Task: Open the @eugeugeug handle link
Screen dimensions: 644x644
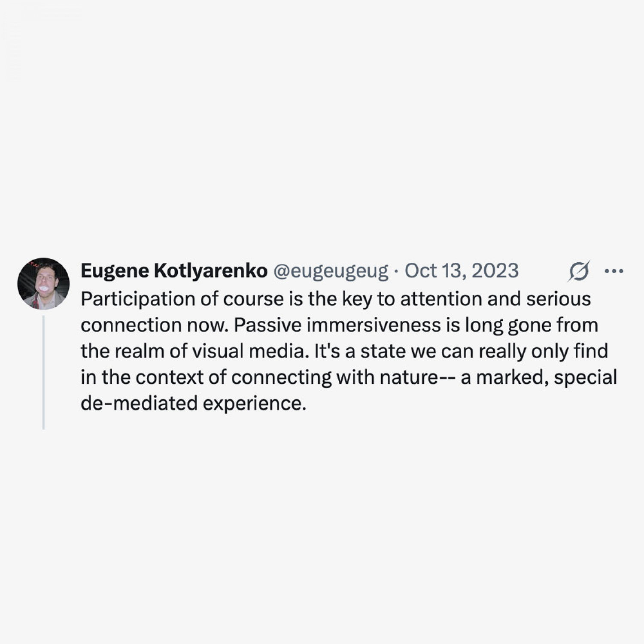Action: tap(331, 271)
